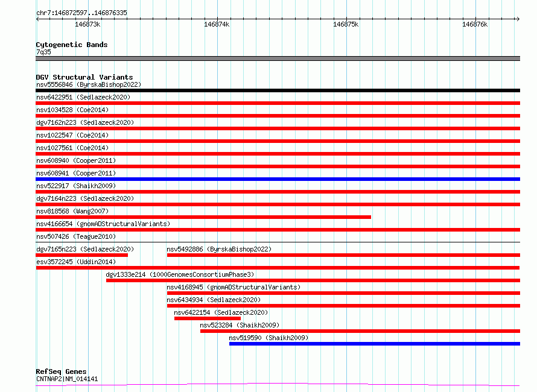
Task: Open nsv519590 (Shaikh2009) label
Action: click(x=268, y=338)
